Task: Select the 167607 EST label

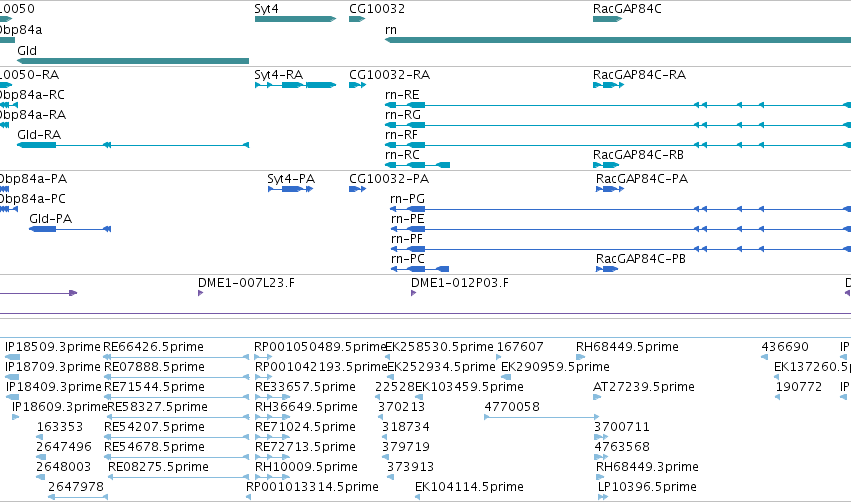Action: coord(520,347)
